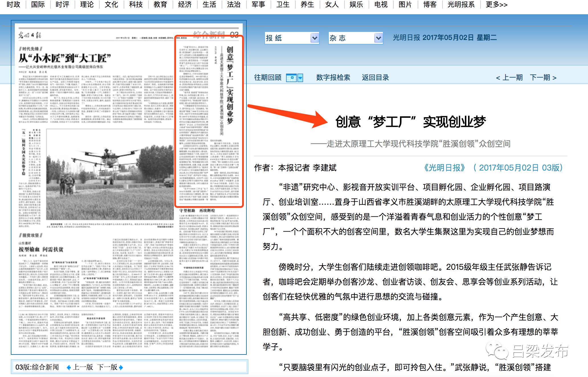Go to next issue via 下一期
Screen dimensions: 588x377
coord(543,78)
